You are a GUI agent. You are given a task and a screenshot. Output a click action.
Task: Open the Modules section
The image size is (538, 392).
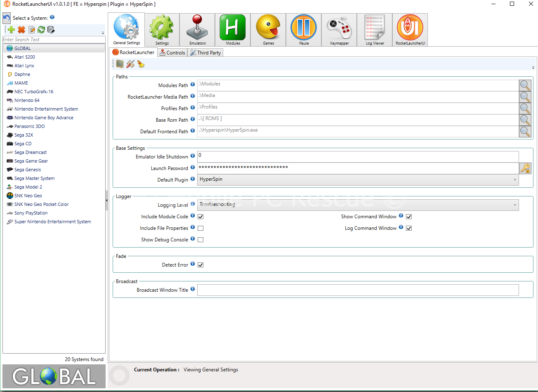point(233,30)
